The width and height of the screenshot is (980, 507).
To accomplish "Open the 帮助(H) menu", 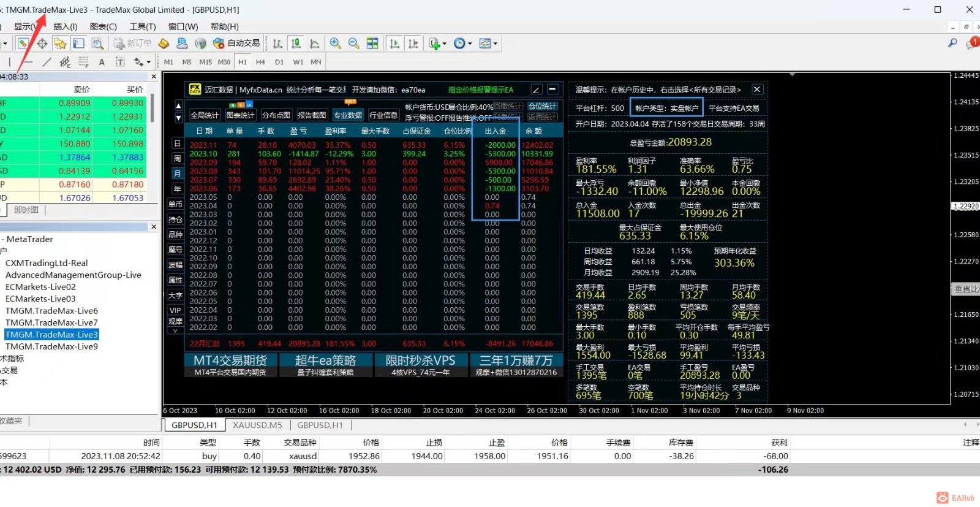I will [x=224, y=26].
